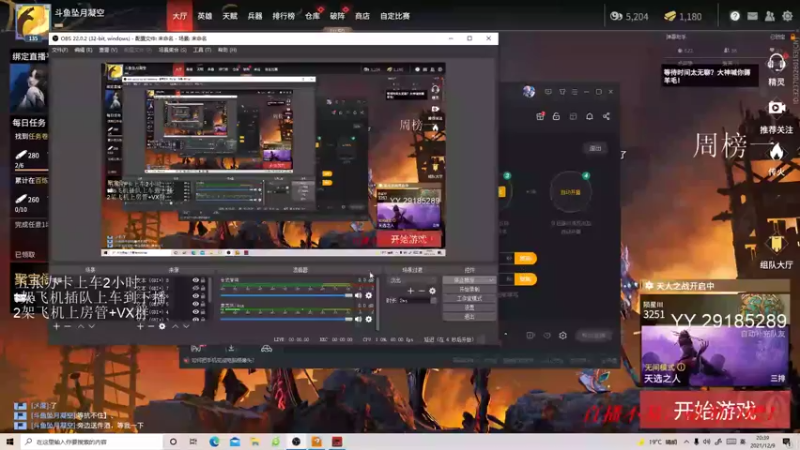Image resolution: width=800 pixels, height=450 pixels.
Task: Remove source with OBS sources minus
Action: 151,326
